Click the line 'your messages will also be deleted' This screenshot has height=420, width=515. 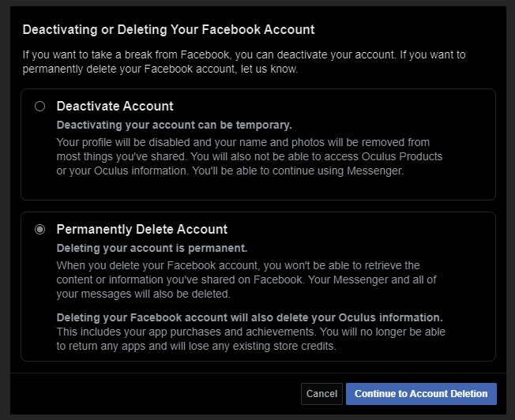[x=144, y=294]
